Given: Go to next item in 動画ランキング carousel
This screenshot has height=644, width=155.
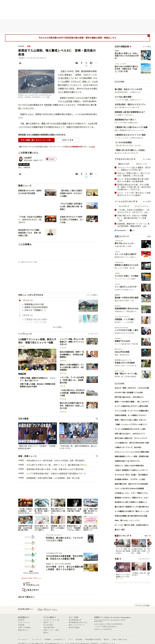Looking at the screenshot, I should coord(149,543).
